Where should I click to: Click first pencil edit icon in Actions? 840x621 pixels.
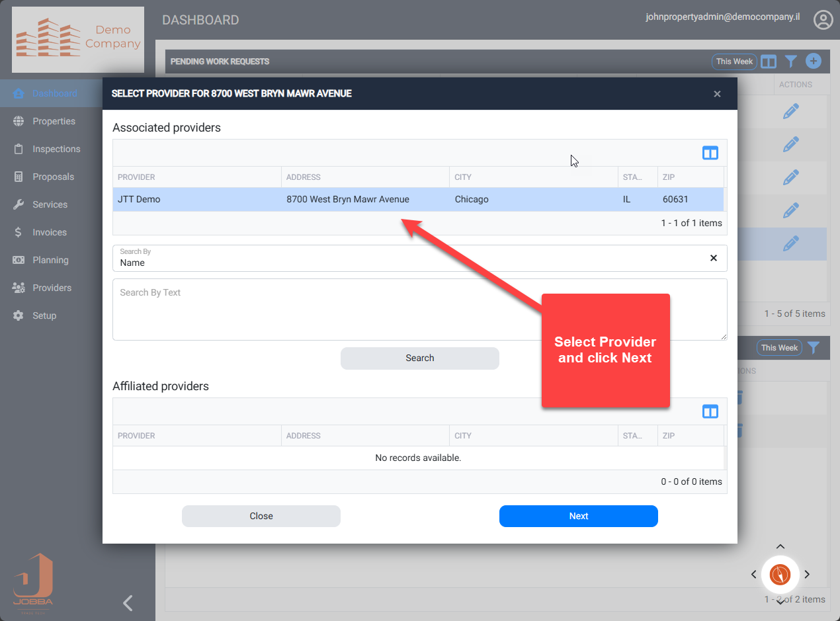790,112
